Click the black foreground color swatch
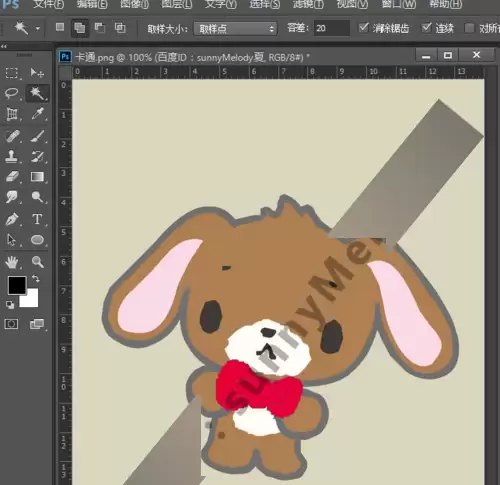Image resolution: width=500 pixels, height=485 pixels. click(x=17, y=285)
